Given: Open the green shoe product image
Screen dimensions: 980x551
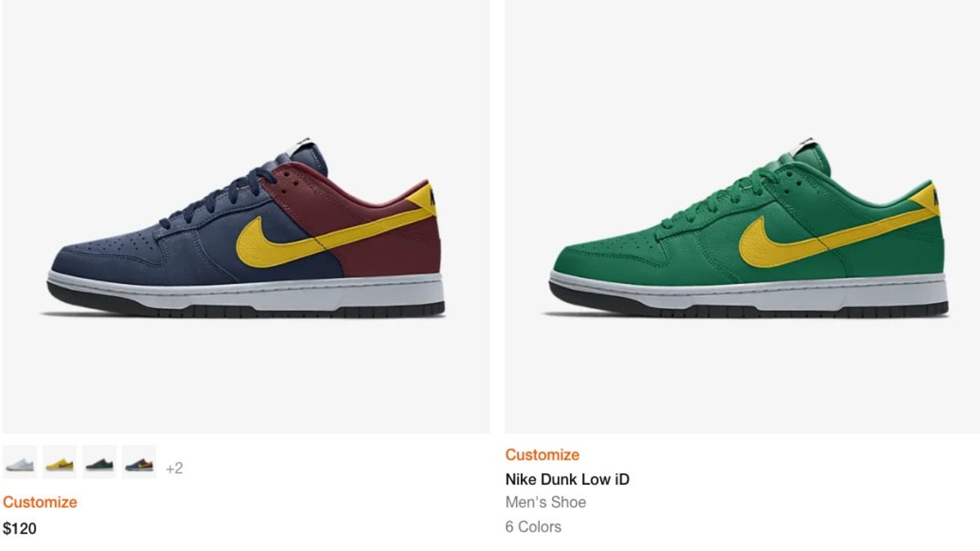Looking at the screenshot, I should coord(742,216).
